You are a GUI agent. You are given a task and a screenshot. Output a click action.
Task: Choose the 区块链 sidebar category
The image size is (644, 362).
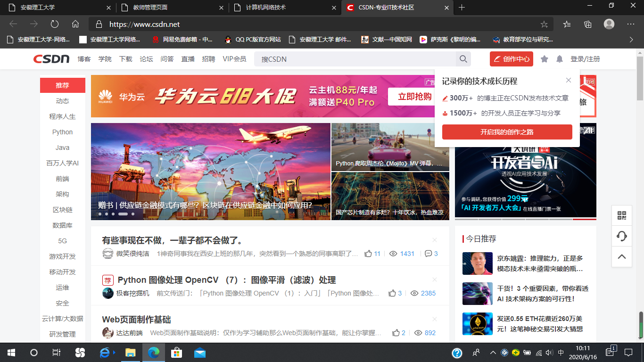point(63,210)
